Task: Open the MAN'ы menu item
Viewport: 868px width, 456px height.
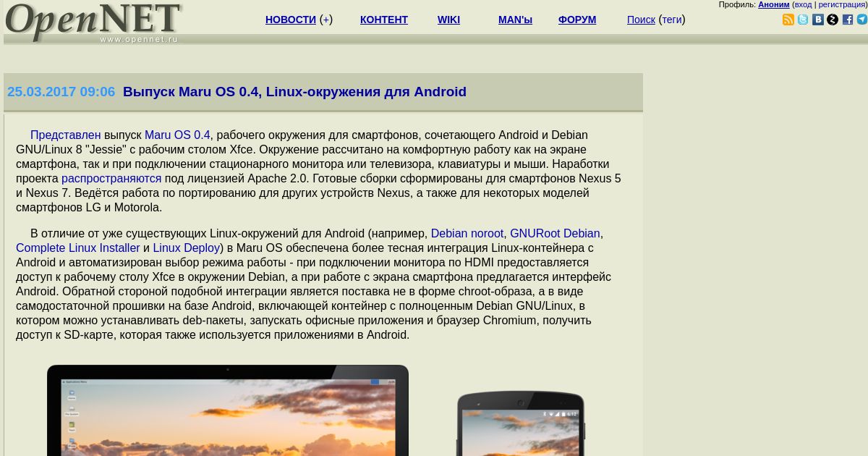Action: click(515, 20)
